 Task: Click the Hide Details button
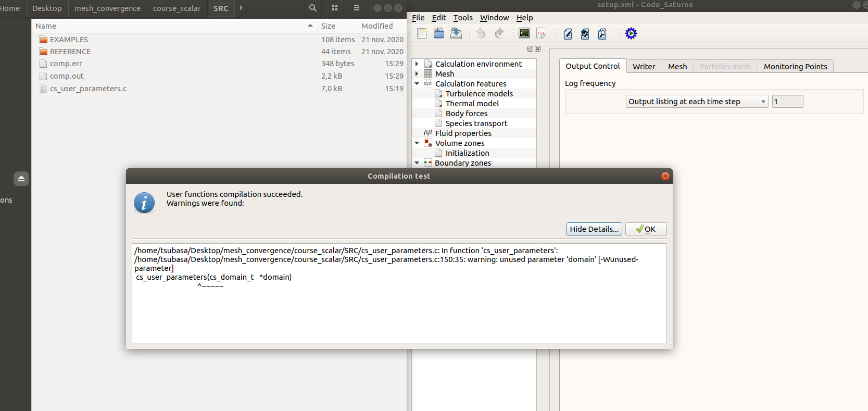click(594, 229)
